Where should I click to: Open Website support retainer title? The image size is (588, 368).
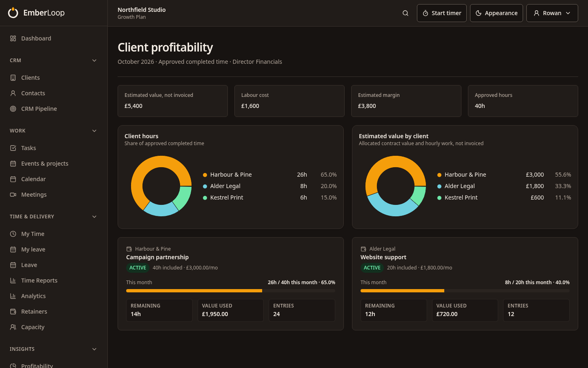click(x=383, y=257)
